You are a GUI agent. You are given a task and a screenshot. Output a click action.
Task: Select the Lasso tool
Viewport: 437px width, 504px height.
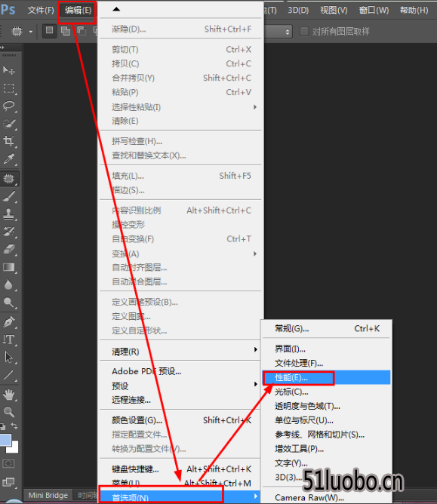9,106
